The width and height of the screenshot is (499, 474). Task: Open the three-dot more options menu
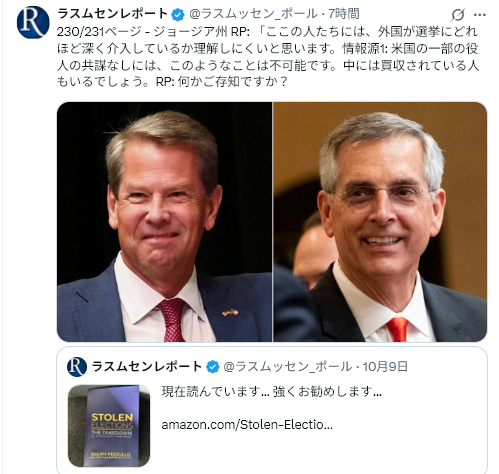click(479, 15)
